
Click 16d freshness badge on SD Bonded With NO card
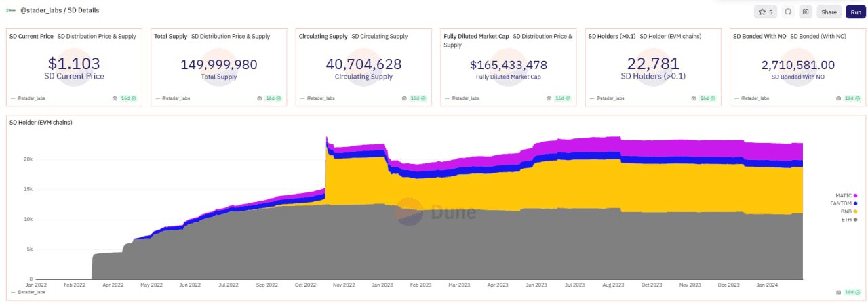point(852,98)
